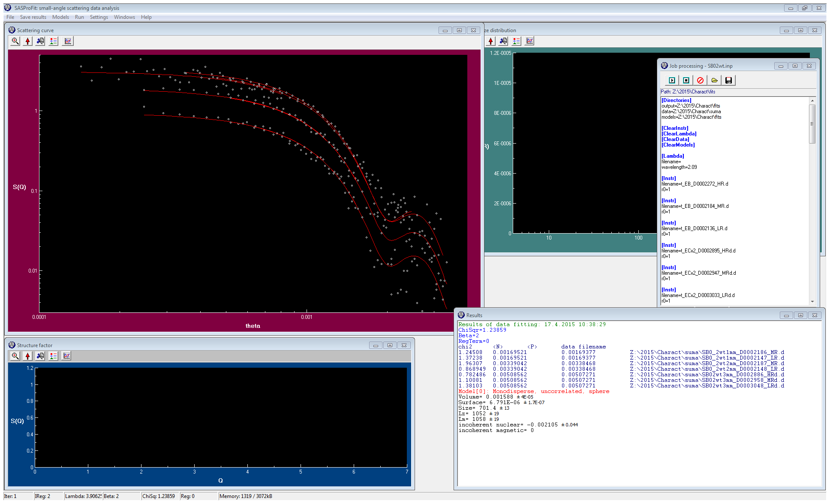
Task: Click the SB02wt3mm_D0003048_LRd.d file row
Action: click(621, 386)
